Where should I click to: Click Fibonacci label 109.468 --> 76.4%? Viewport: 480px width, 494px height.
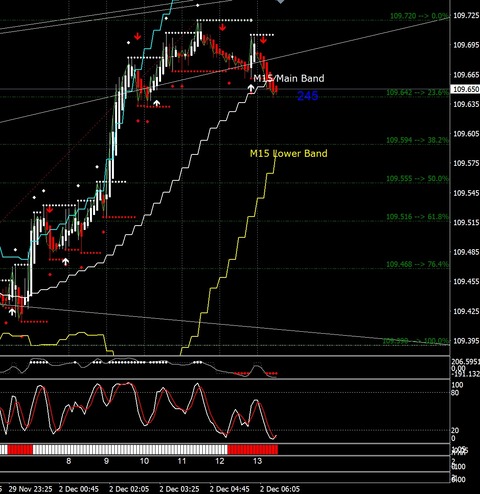click(x=418, y=264)
